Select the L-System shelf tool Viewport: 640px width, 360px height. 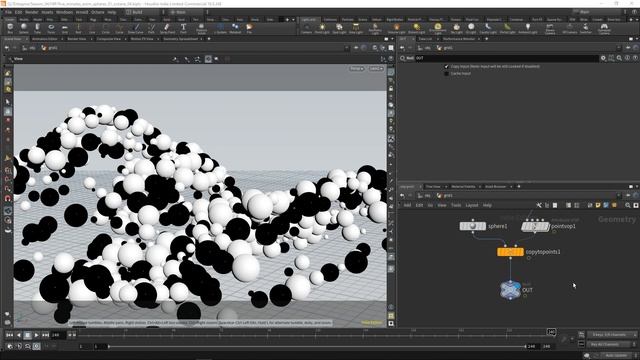coord(220,28)
